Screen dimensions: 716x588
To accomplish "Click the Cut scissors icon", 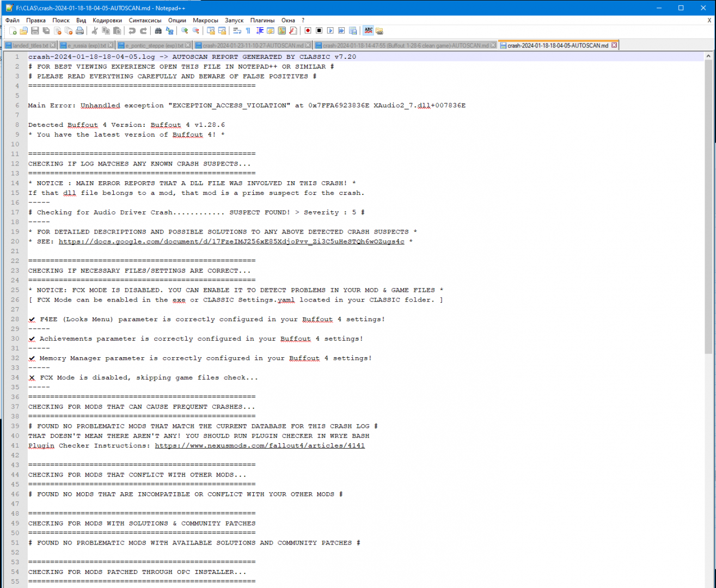I will (x=95, y=31).
